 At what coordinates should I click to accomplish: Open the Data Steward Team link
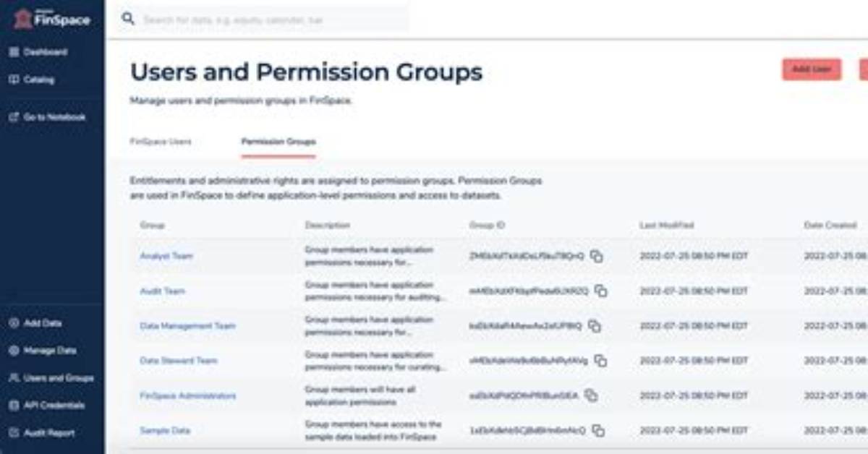pos(179,361)
